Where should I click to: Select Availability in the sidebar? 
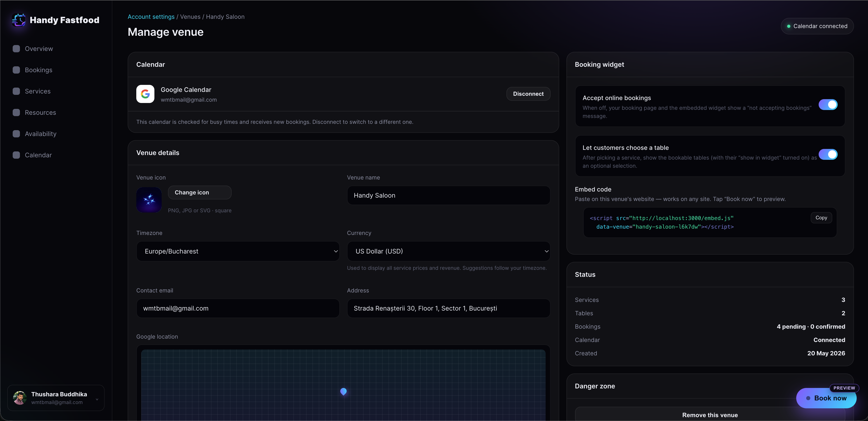click(41, 133)
